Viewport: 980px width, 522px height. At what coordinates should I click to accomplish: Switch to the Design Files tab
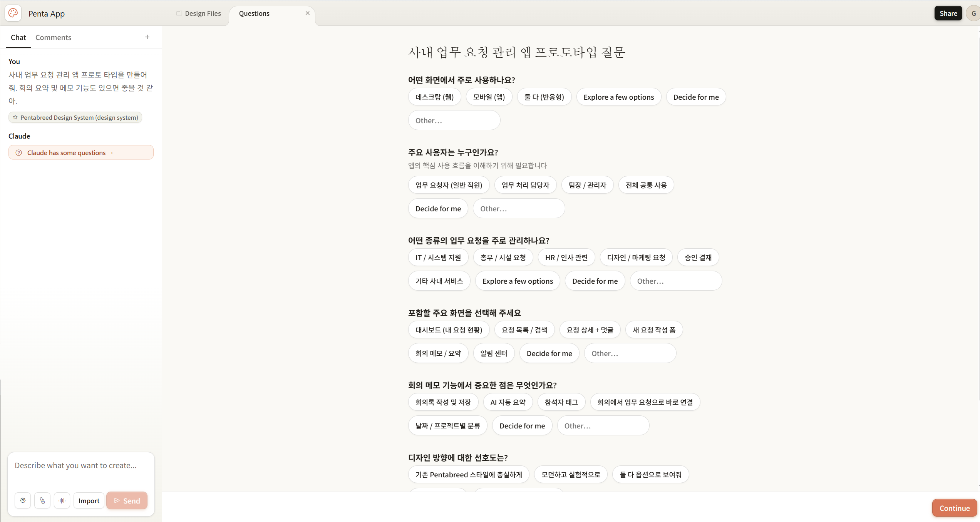(x=199, y=13)
